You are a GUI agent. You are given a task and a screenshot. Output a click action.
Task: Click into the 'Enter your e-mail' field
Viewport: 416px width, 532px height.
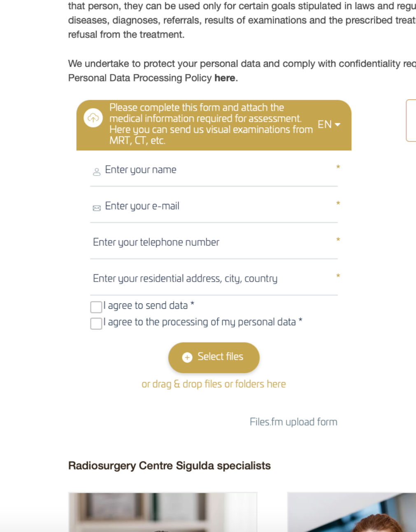tap(214, 206)
